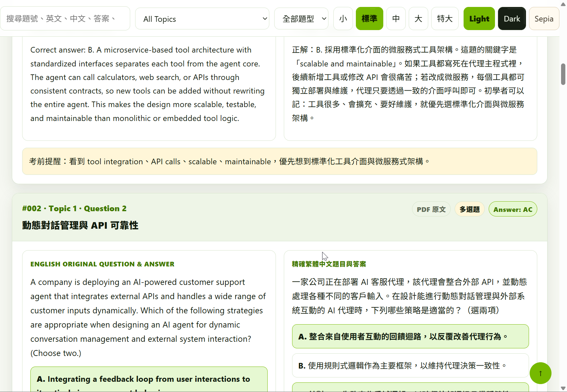Image resolution: width=567 pixels, height=392 pixels.
Task: Click the page scrollbar thumb
Action: click(x=563, y=74)
